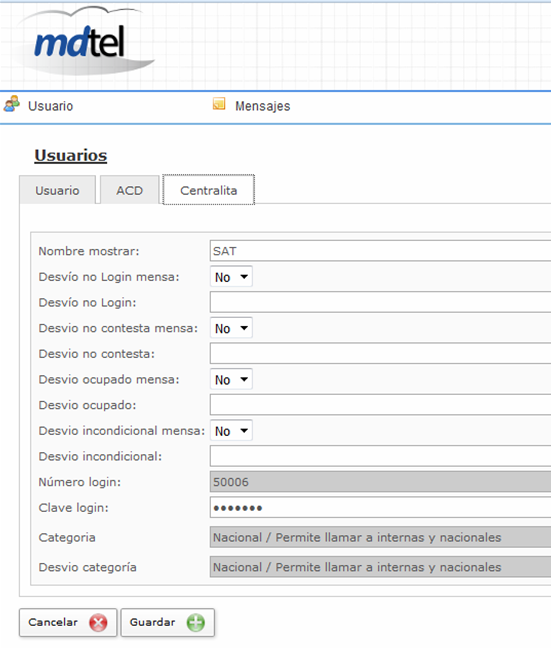Switch to the Usuario tab
The height and width of the screenshot is (648, 551).
(57, 190)
